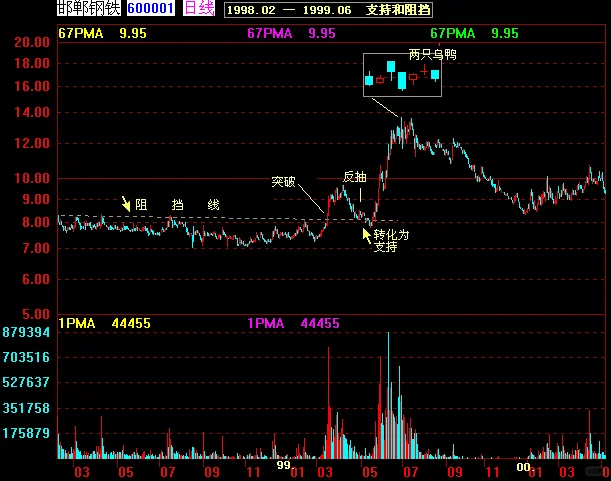Viewport: 611px width, 481px height.
Task: Click the 527637 volume axis label
Action: tap(26, 382)
